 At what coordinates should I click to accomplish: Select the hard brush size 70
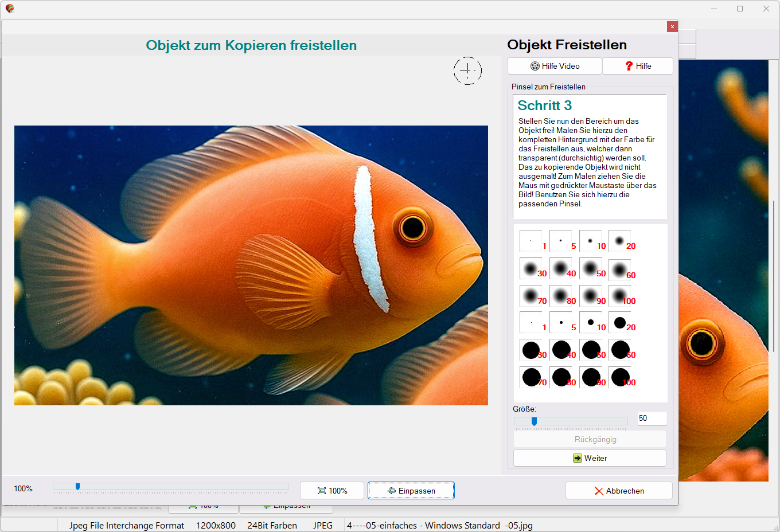tap(531, 377)
